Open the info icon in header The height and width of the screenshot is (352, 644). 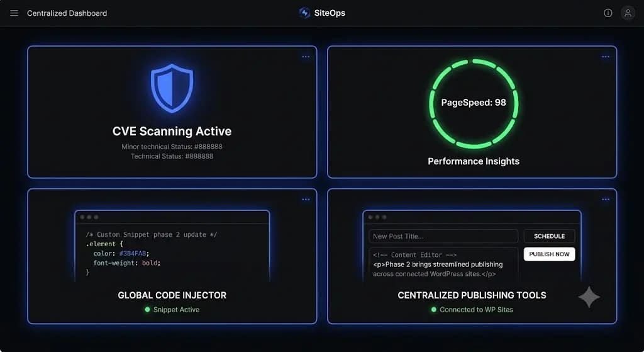click(608, 13)
